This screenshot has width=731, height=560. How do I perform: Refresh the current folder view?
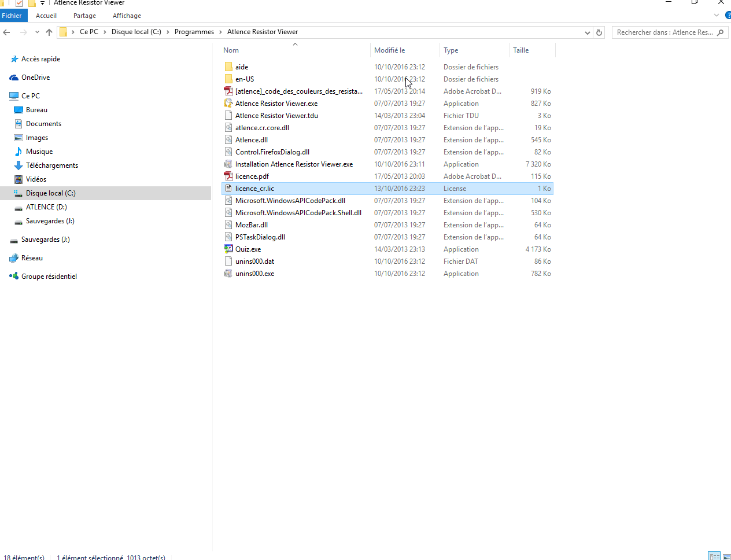coord(599,32)
